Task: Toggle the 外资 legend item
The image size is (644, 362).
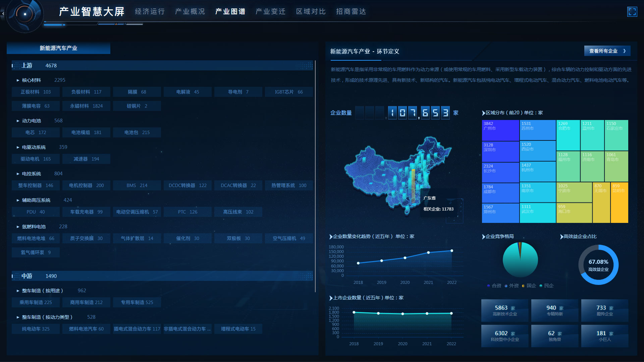Action: 512,286
